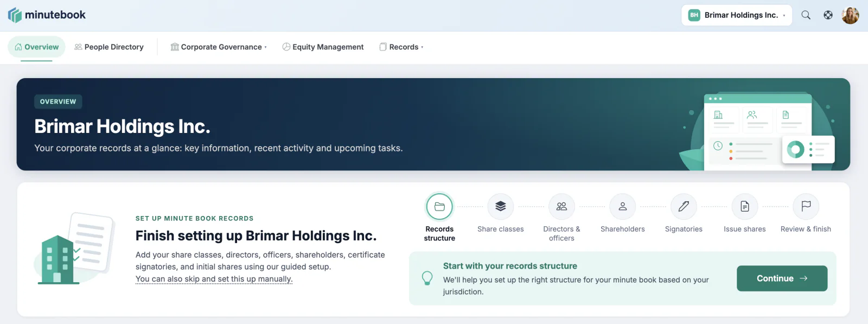868x324 pixels.
Task: Open the People Directory tab
Action: [x=109, y=47]
